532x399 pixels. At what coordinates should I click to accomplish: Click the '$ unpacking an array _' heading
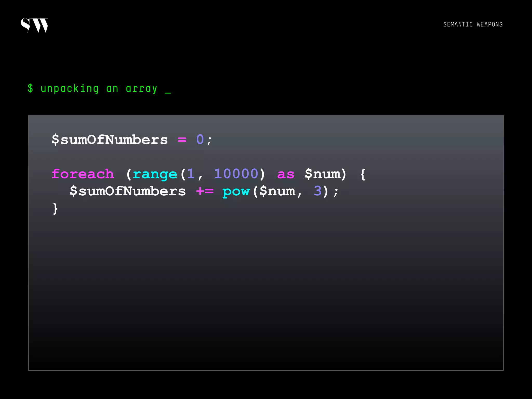[x=99, y=89]
